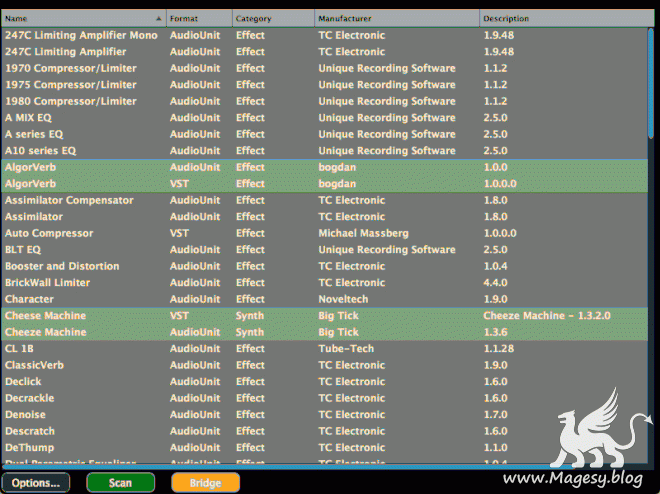The image size is (660, 494).
Task: Select the ClassicVerb plugin
Action: [x=325, y=365]
